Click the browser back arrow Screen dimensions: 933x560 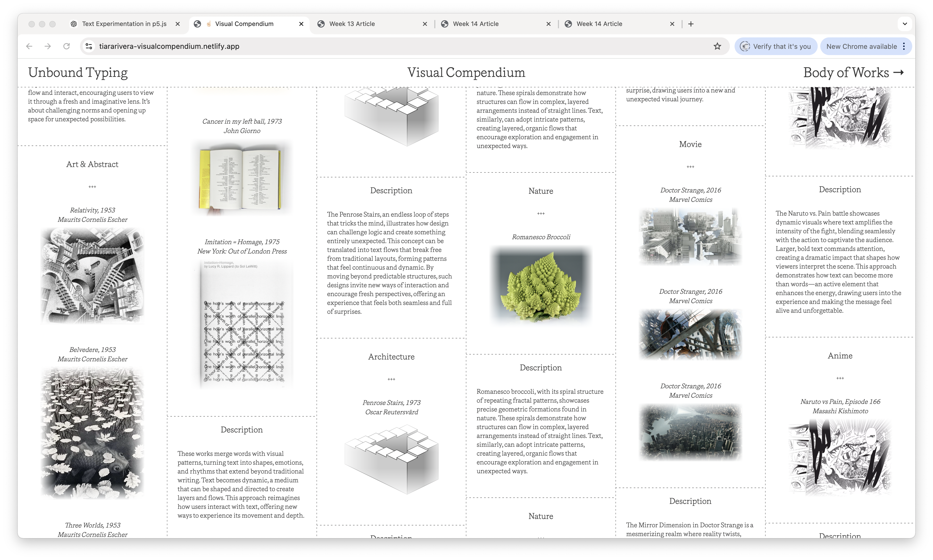(29, 46)
